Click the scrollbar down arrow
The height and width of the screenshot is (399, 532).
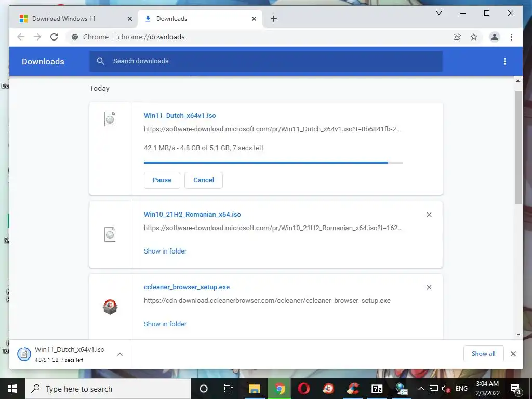pyautogui.click(x=518, y=335)
